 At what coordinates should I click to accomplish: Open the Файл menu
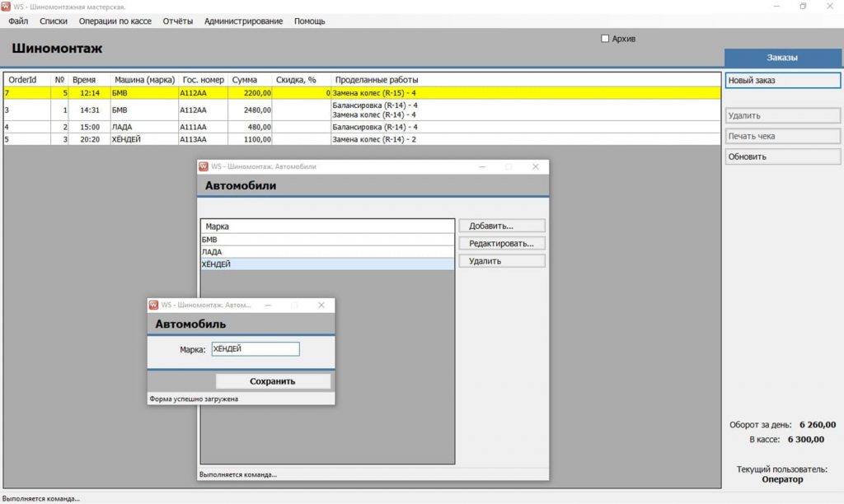coord(18,21)
